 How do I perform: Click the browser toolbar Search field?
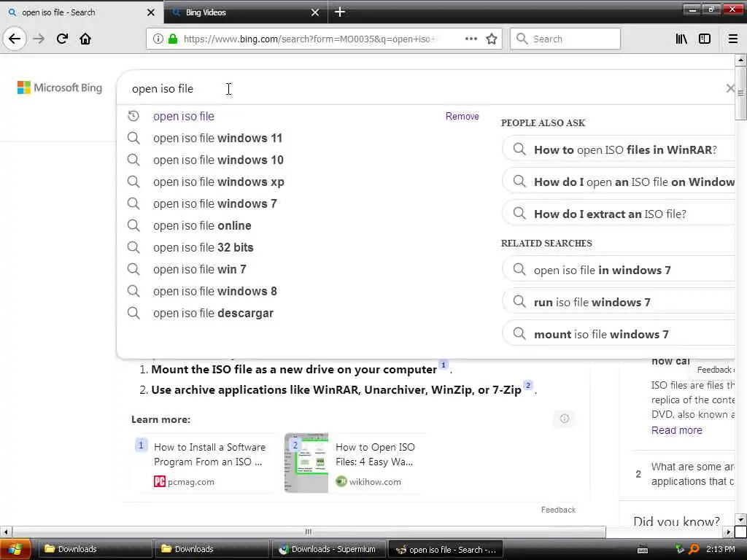click(x=565, y=39)
